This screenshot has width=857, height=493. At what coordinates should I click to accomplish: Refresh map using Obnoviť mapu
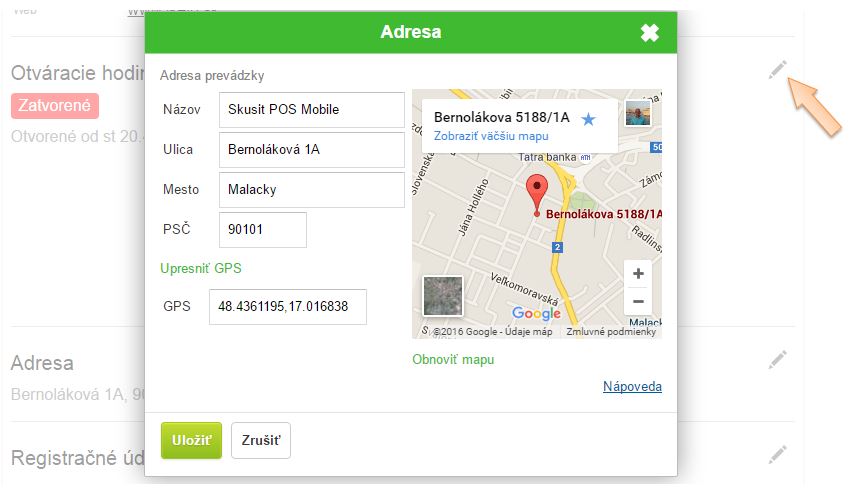tap(453, 359)
